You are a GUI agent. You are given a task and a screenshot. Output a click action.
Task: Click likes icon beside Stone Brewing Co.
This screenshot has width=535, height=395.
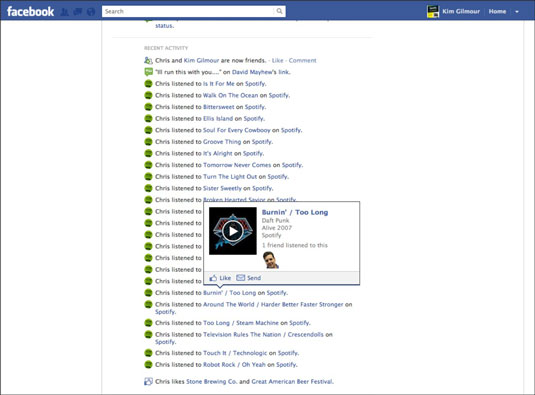(x=148, y=381)
